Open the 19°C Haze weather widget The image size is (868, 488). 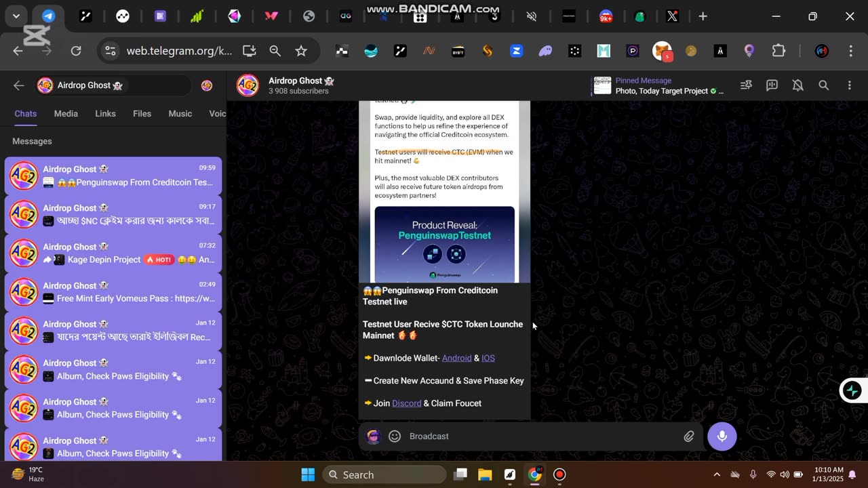[x=28, y=474]
